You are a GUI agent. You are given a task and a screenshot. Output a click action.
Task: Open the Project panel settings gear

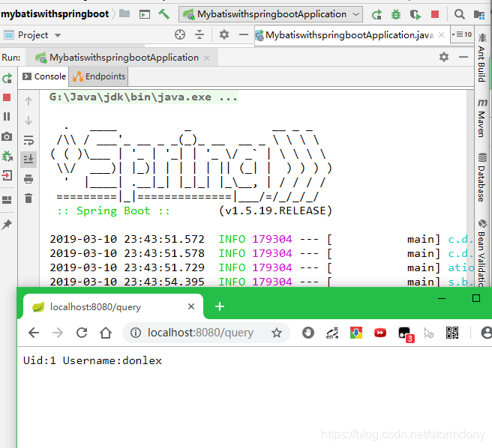pos(224,34)
